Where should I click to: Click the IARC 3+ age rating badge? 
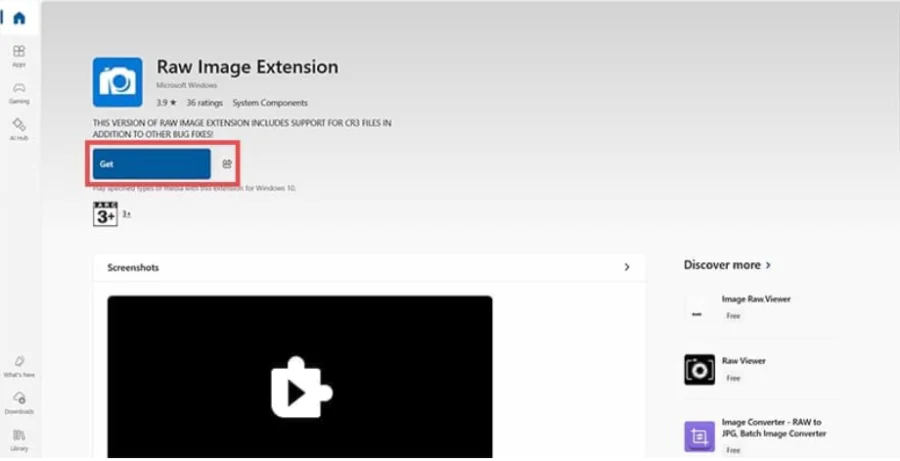click(106, 214)
